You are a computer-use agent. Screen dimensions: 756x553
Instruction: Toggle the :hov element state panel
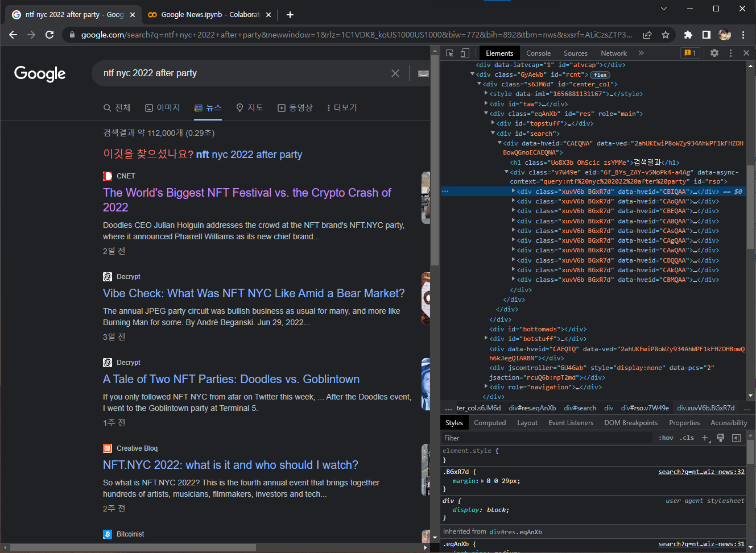(x=666, y=438)
